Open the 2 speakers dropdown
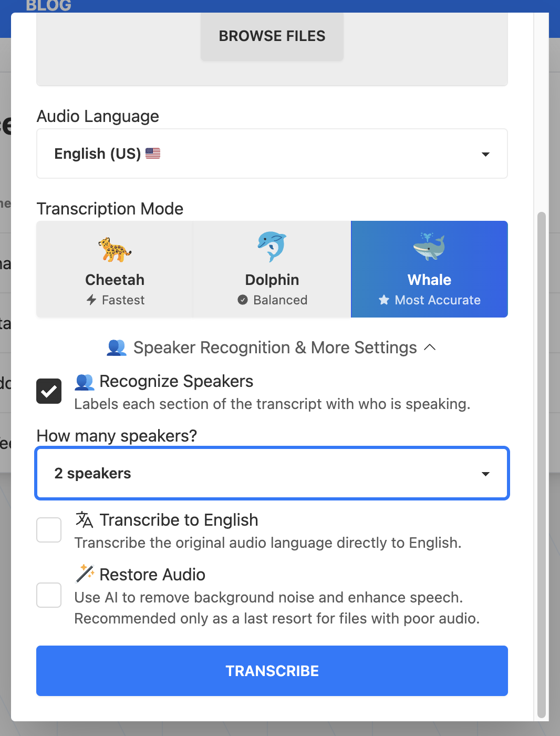The width and height of the screenshot is (560, 736). click(x=272, y=473)
